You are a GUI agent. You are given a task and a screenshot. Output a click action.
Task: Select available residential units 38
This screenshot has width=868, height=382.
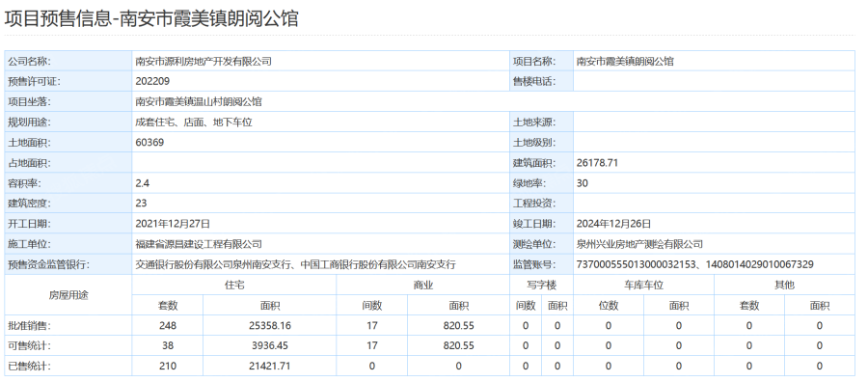(167, 346)
